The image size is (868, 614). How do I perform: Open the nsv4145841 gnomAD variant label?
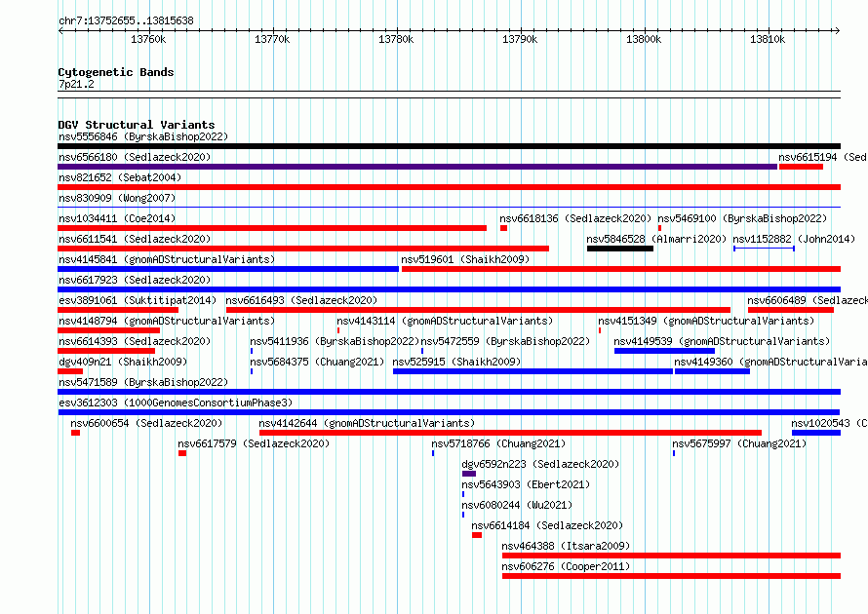pyautogui.click(x=167, y=259)
